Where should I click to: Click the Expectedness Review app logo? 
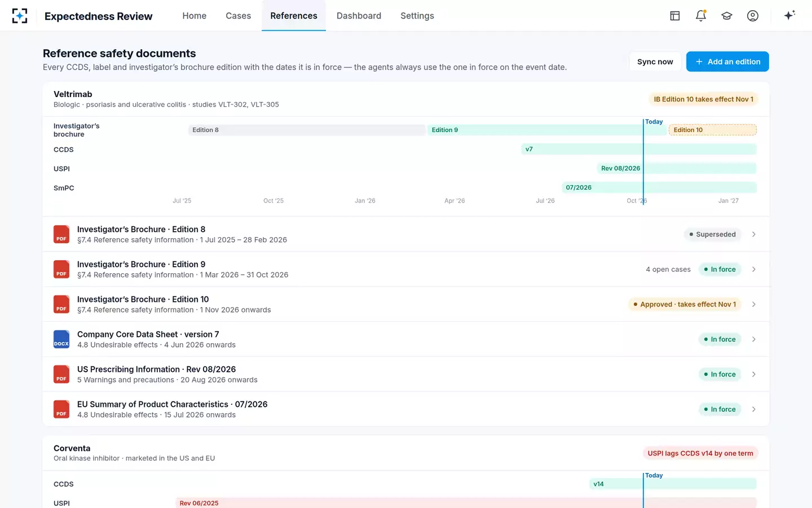pos(20,16)
